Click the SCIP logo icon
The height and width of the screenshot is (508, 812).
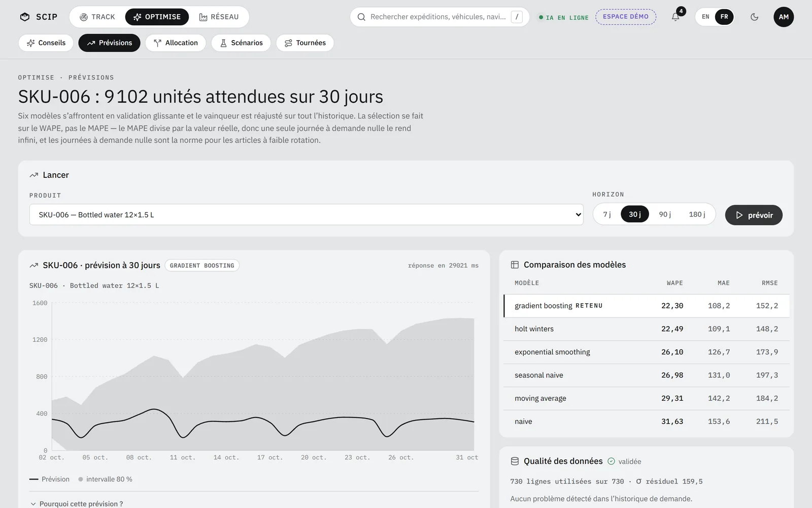24,17
